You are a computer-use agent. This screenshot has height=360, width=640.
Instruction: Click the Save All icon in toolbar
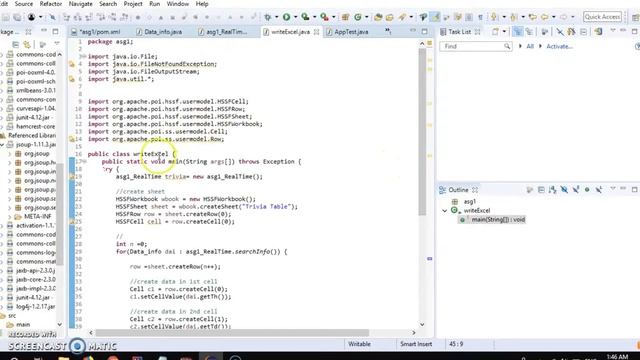[x=17, y=17]
